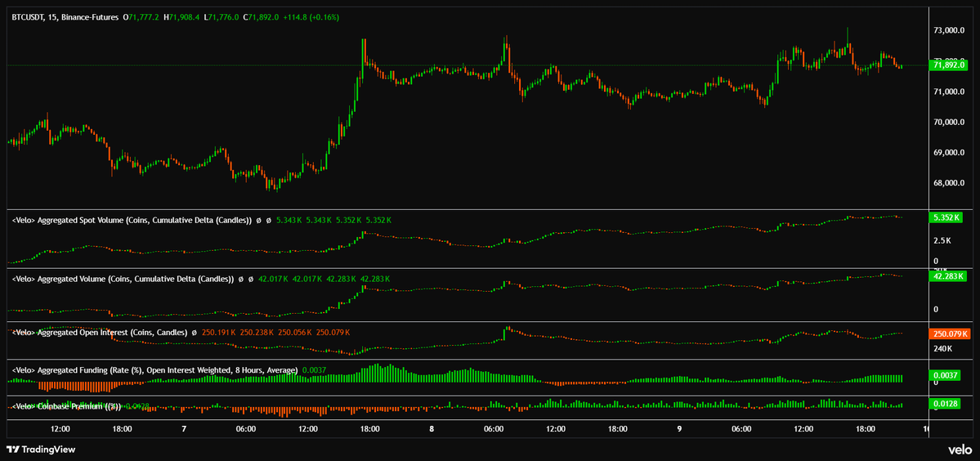The image size is (980, 461).
Task: Click the low value L71,776.0
Action: (x=222, y=17)
